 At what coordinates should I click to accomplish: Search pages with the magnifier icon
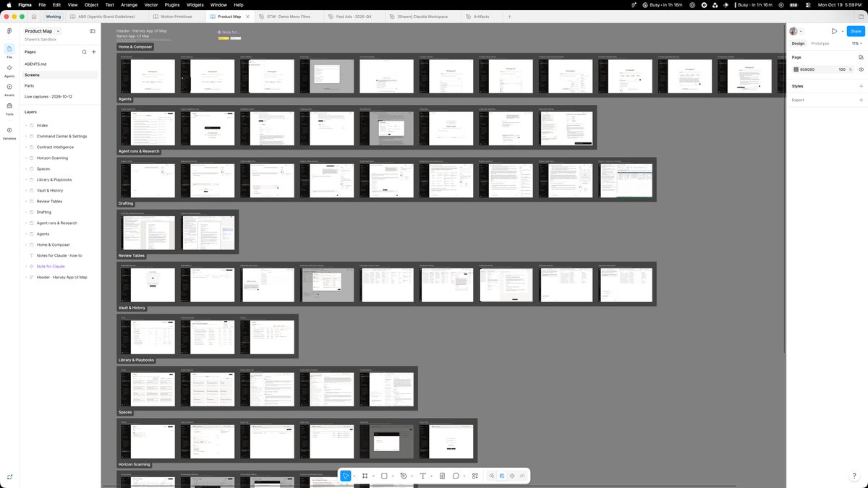point(85,52)
